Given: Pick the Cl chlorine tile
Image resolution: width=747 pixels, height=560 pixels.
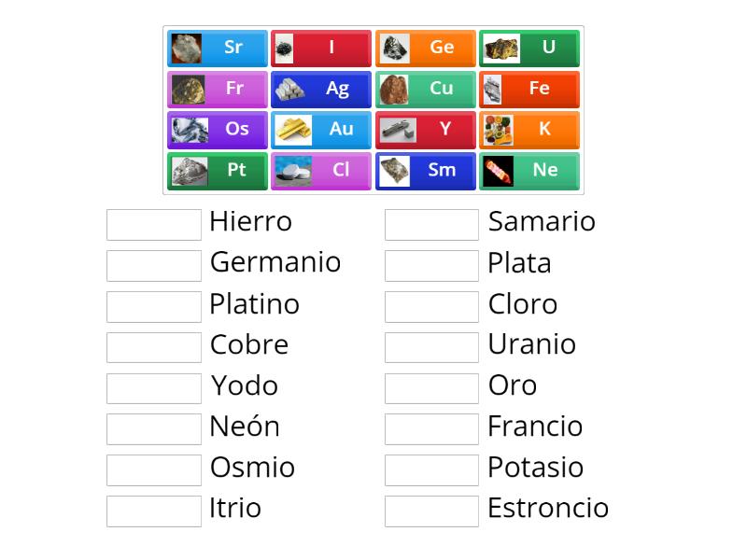Looking at the screenshot, I should tap(320, 171).
